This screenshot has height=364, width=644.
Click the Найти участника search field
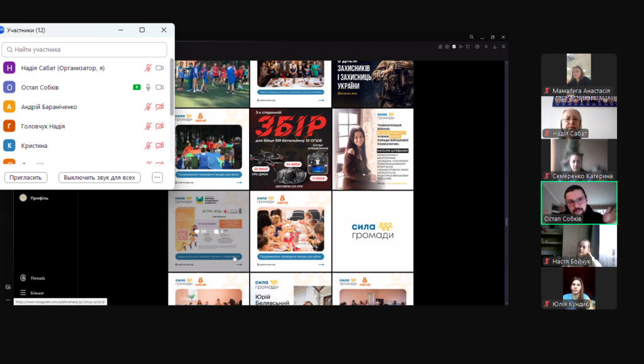click(x=84, y=49)
